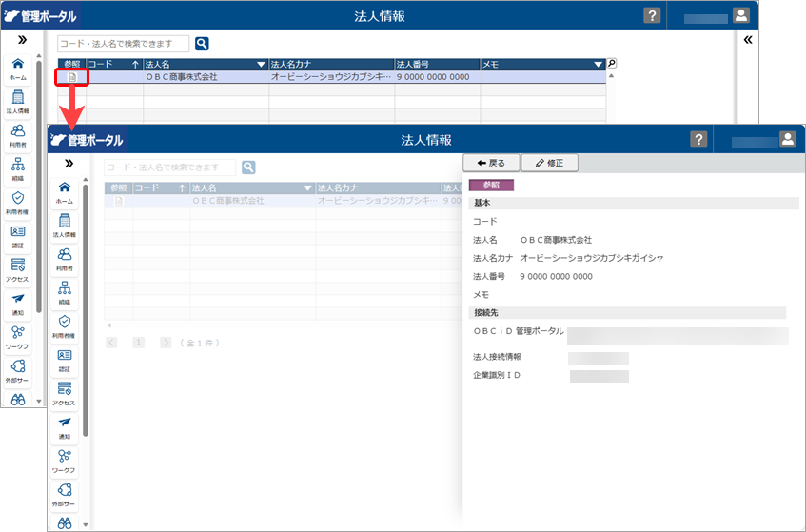
Task: Click 接続先 section header in detail panel
Action: point(627,312)
